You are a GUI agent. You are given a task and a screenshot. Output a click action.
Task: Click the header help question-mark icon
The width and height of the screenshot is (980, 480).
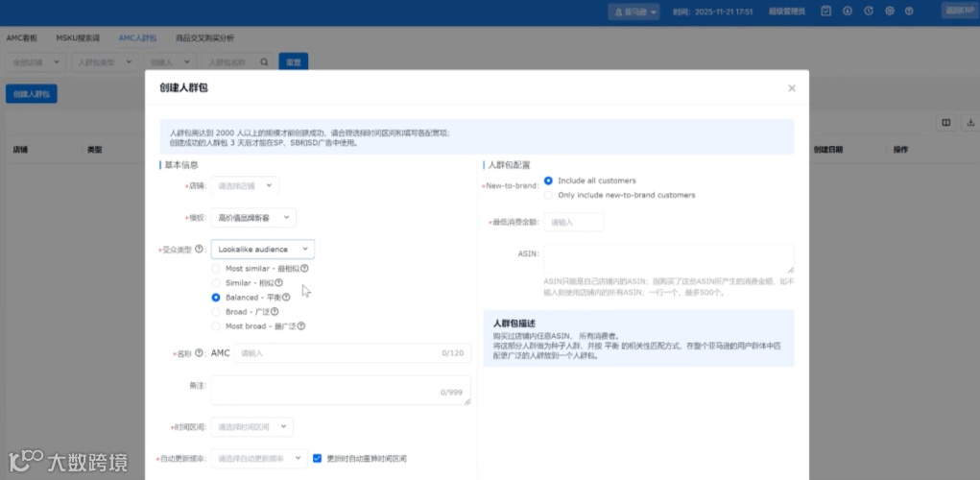(x=909, y=12)
